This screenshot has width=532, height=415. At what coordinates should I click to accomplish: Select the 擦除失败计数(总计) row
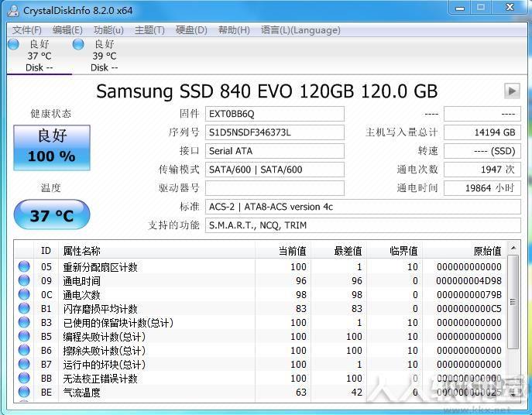pyautogui.click(x=260, y=350)
